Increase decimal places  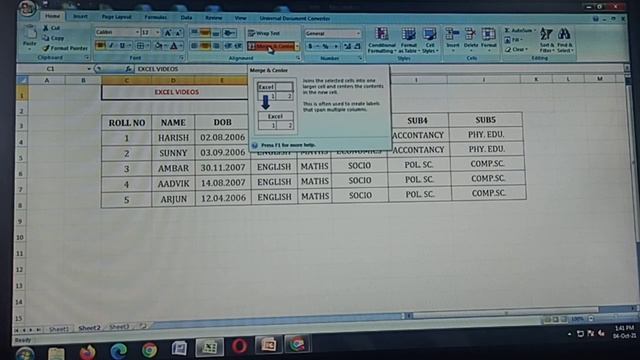click(347, 46)
